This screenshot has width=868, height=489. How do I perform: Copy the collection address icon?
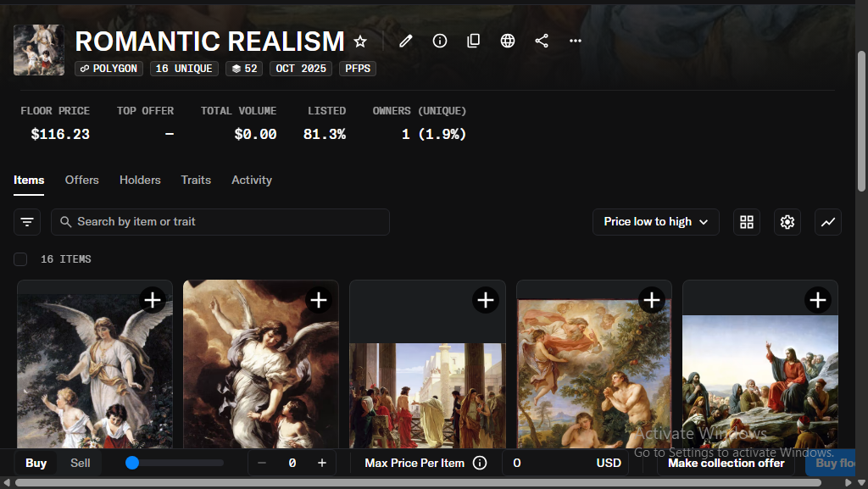[474, 41]
